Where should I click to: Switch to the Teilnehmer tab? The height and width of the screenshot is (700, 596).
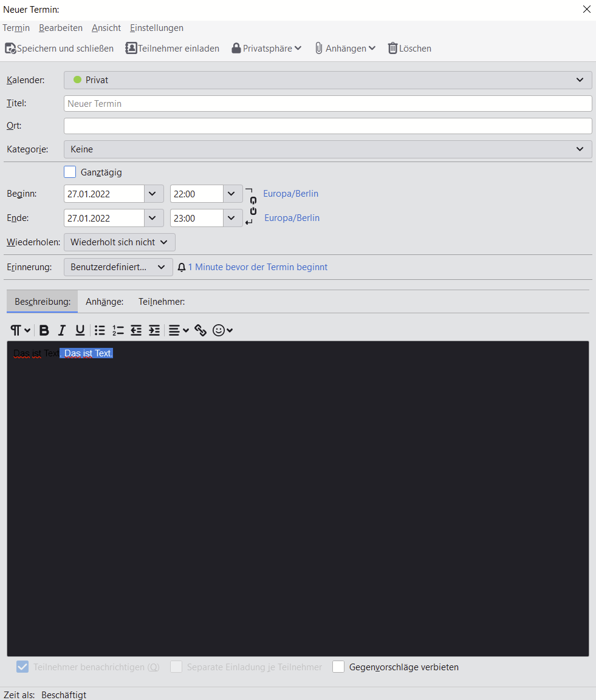click(x=161, y=302)
